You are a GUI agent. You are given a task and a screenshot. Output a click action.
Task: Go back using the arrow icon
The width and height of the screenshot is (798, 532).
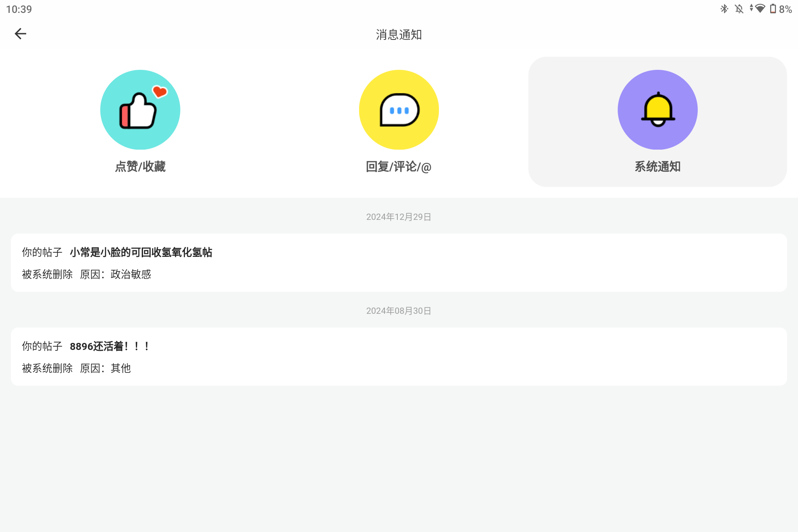click(20, 34)
